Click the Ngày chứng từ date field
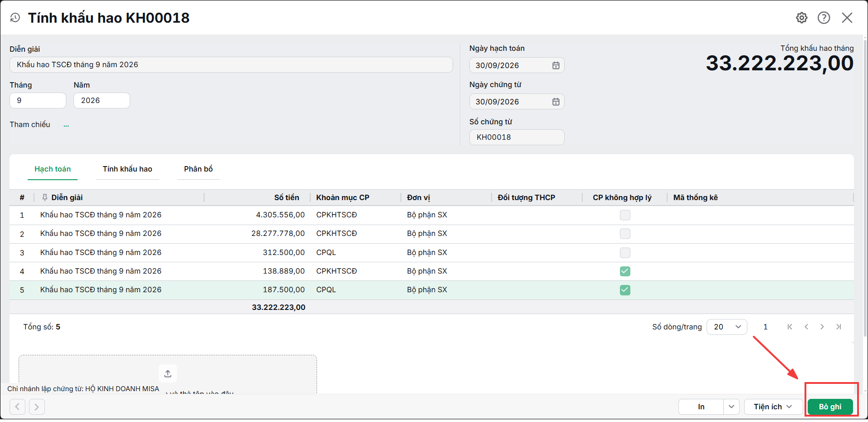Image resolution: width=868 pixels, height=422 pixels. (x=517, y=102)
